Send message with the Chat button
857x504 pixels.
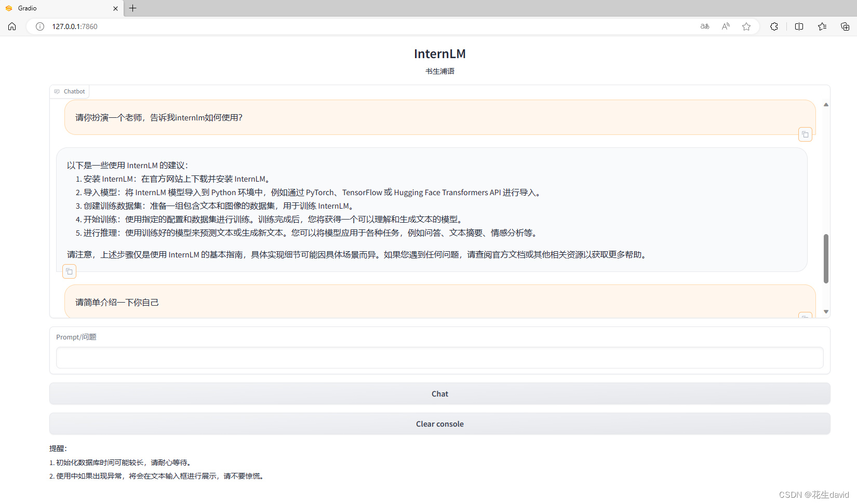(x=439, y=394)
